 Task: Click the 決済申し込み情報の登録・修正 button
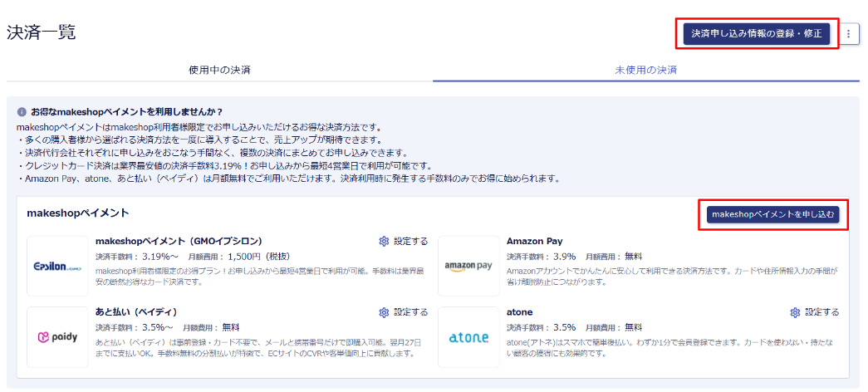pos(757,34)
